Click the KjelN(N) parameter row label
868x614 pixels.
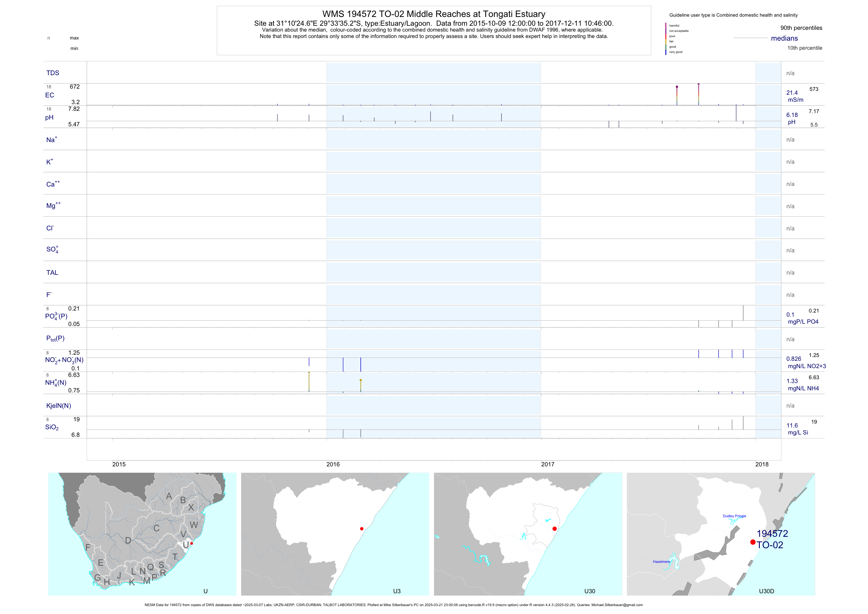58,406
